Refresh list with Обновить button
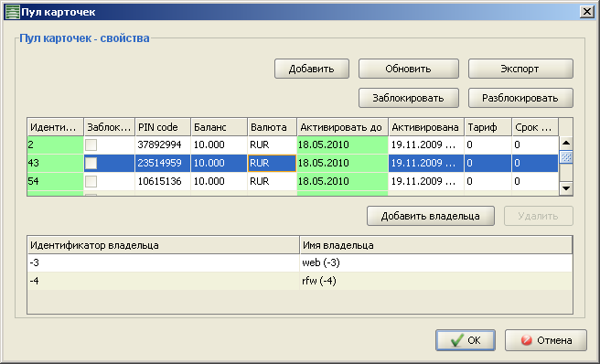This screenshot has height=364, width=600. coord(408,69)
